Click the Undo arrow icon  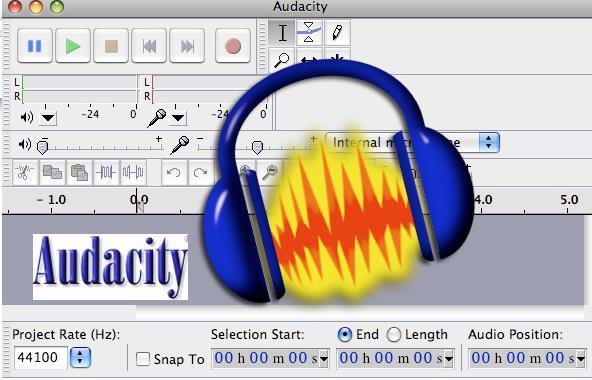pyautogui.click(x=174, y=173)
